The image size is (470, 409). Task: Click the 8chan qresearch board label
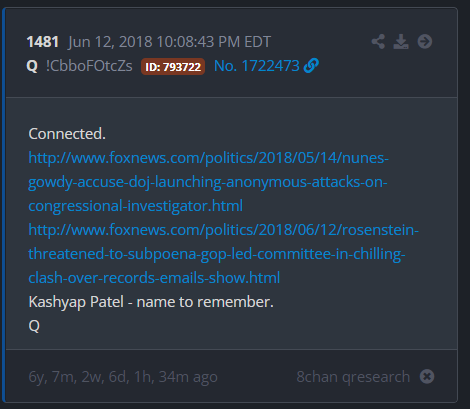pyautogui.click(x=353, y=377)
